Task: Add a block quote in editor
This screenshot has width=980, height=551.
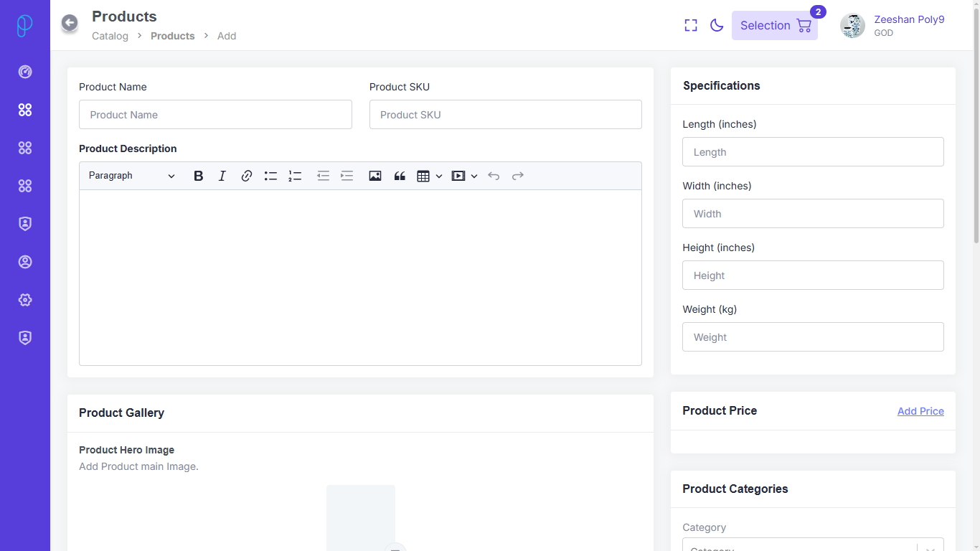Action: (x=400, y=176)
